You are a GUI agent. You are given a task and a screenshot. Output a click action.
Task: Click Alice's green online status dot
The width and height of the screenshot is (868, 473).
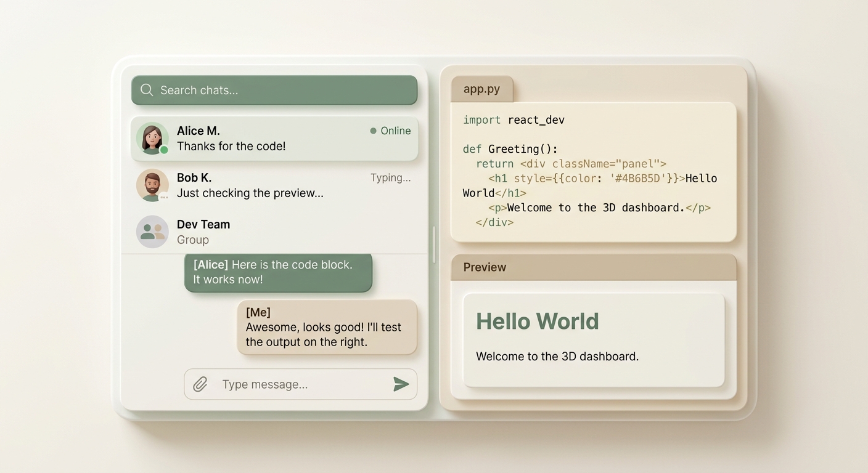pos(164,150)
